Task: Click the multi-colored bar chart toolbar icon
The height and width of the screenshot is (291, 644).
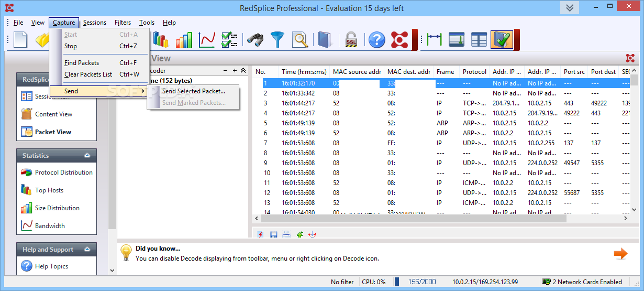Action: (160, 40)
